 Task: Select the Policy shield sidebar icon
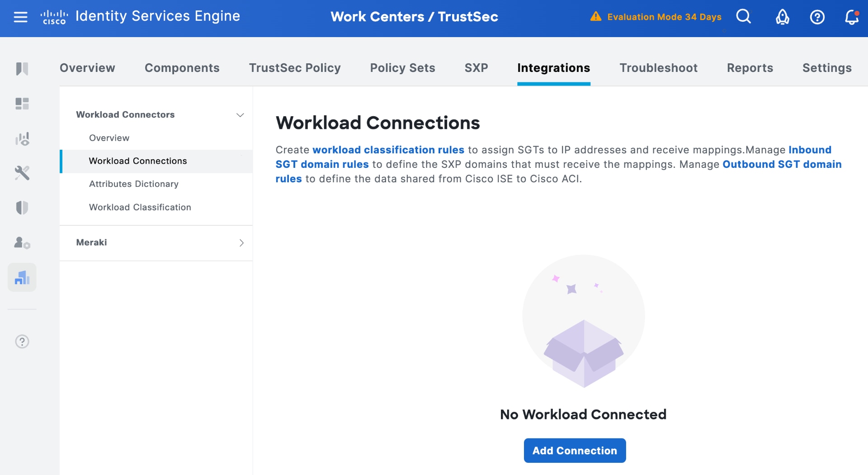[22, 208]
